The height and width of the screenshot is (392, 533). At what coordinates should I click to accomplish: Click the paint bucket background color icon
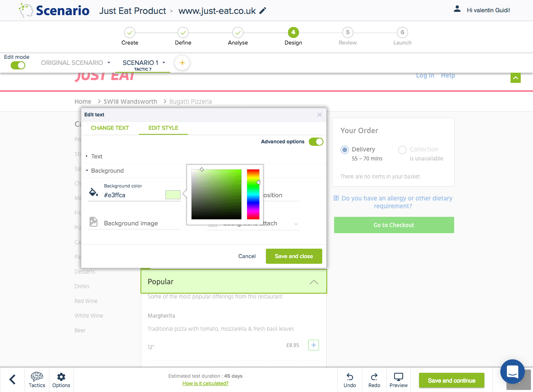[x=94, y=192]
